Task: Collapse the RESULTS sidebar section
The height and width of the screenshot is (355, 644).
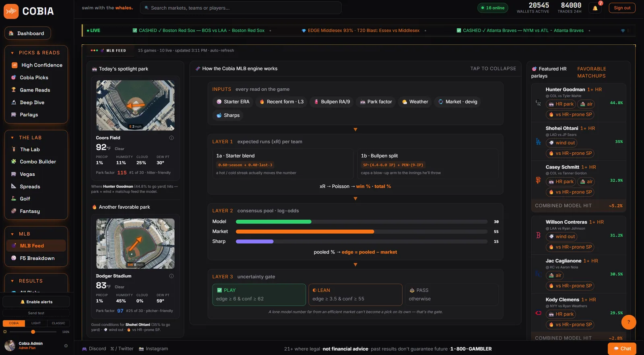Action: (x=36, y=281)
